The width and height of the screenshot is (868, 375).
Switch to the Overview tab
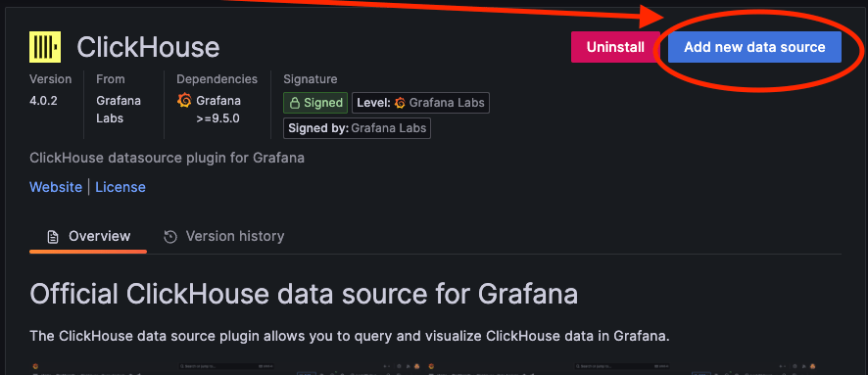click(88, 237)
